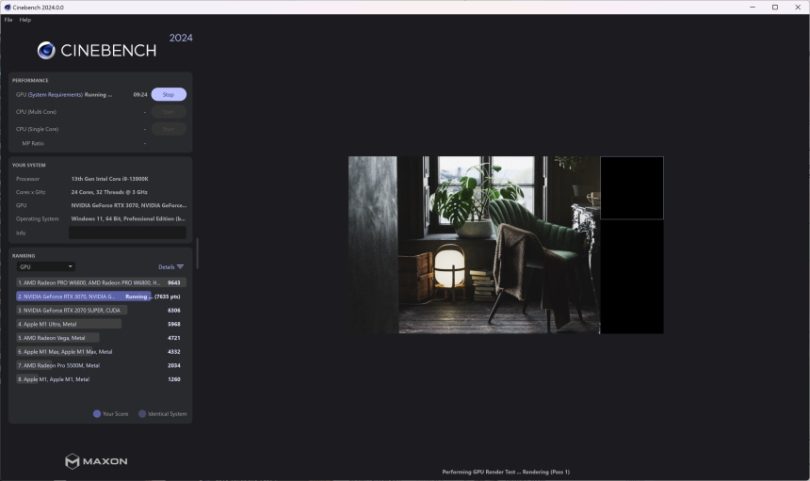The height and width of the screenshot is (481, 810).
Task: Click the CPU (Multi Core) Start button
Action: [x=168, y=112]
